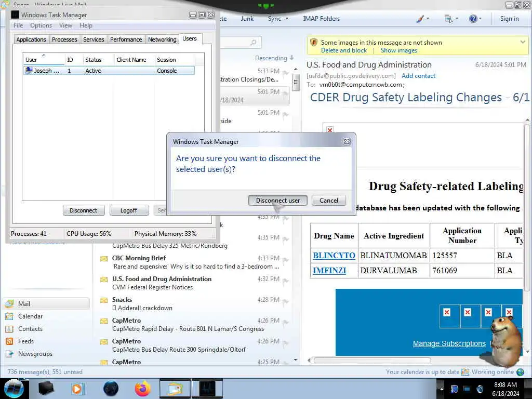Open the Snacks Adderall crackdown message

(194, 303)
